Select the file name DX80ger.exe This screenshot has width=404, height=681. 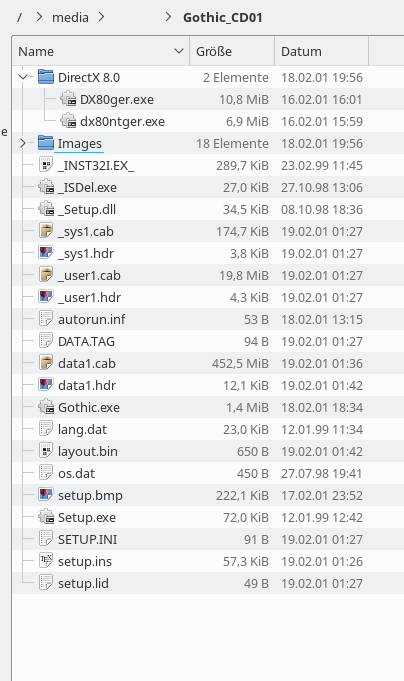[117, 99]
